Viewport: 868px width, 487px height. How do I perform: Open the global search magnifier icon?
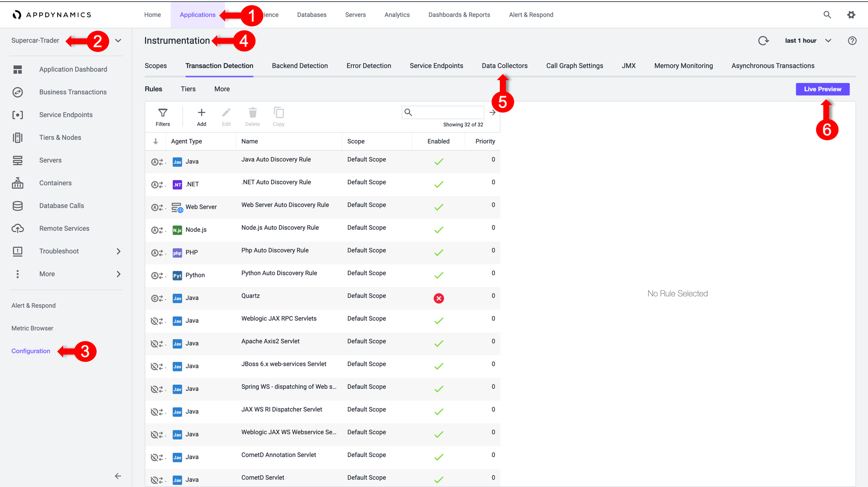pyautogui.click(x=827, y=15)
